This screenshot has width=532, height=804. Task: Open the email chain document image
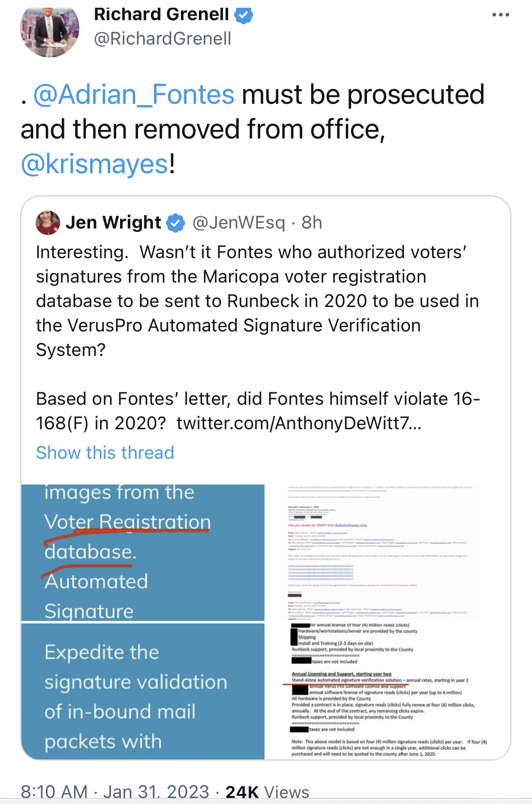[387, 552]
